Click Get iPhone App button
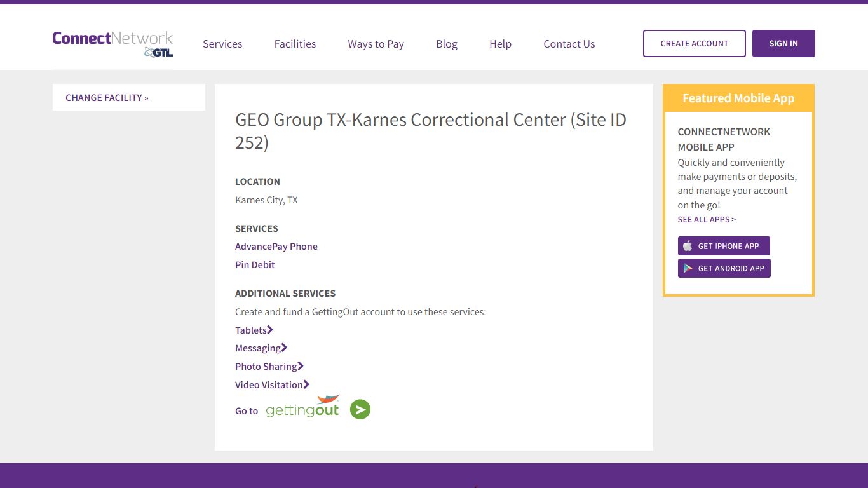The width and height of the screenshot is (868, 488). 724,246
